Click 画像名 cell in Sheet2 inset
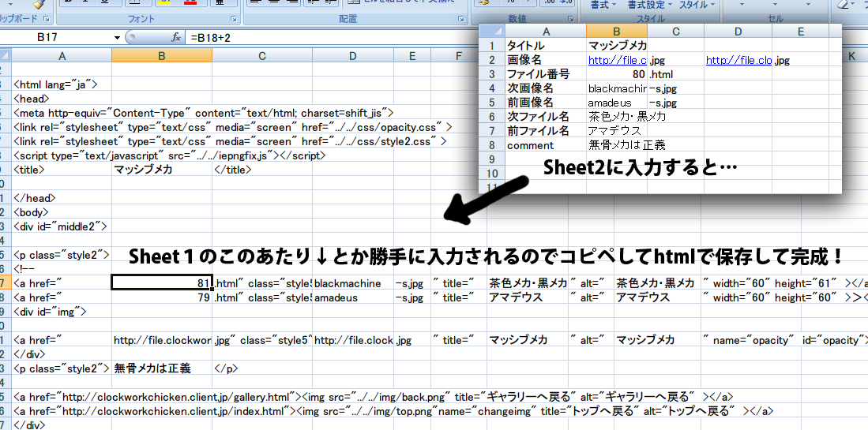The image size is (868, 430). [545, 60]
